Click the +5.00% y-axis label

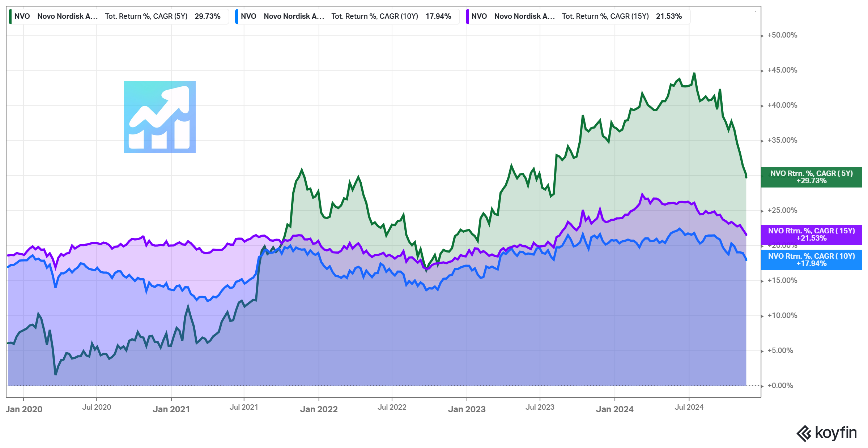[780, 350]
